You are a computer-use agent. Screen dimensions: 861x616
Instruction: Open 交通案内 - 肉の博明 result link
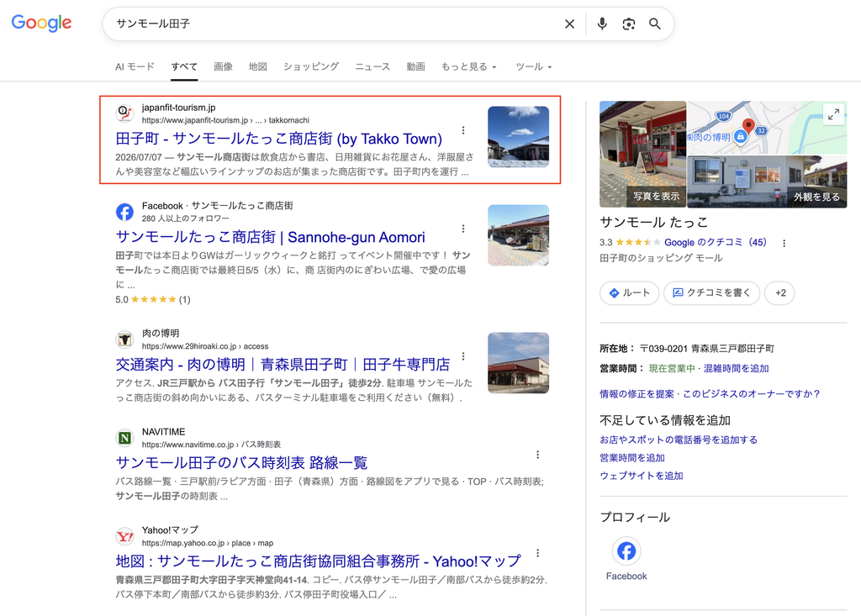click(x=283, y=365)
